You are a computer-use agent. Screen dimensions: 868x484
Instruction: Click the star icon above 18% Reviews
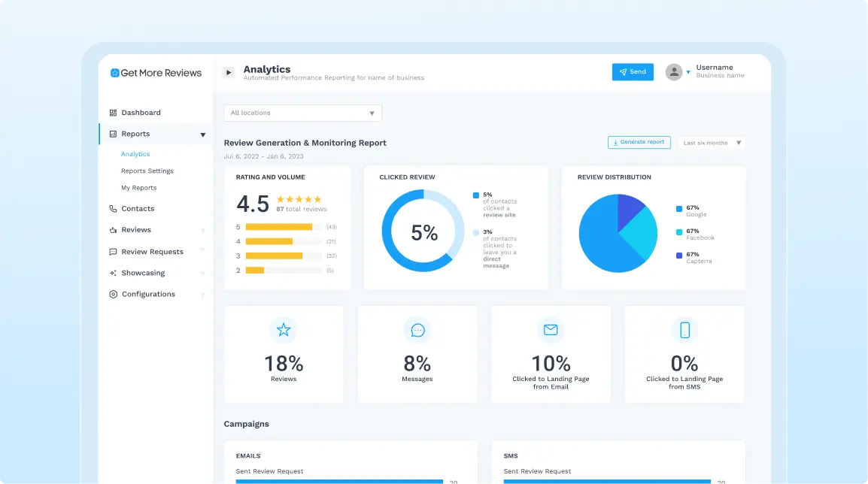point(284,330)
